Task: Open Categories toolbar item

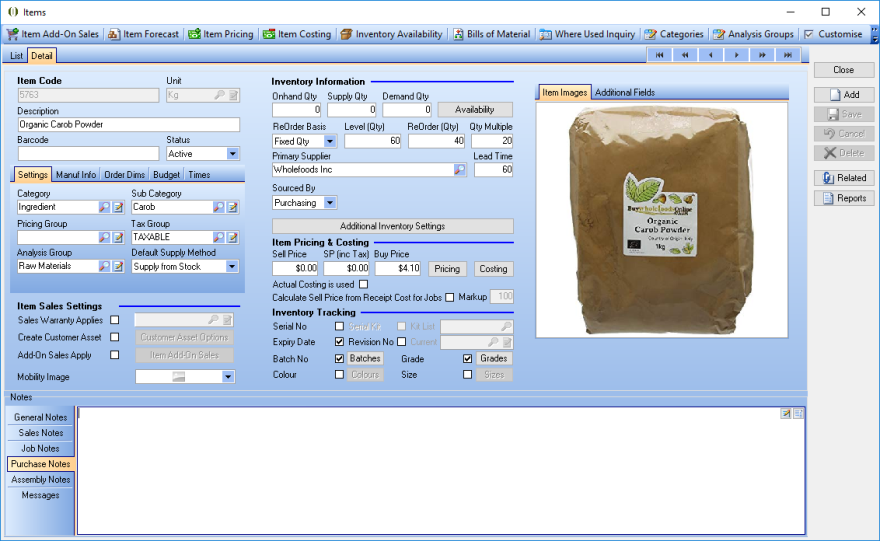Action: click(x=674, y=34)
